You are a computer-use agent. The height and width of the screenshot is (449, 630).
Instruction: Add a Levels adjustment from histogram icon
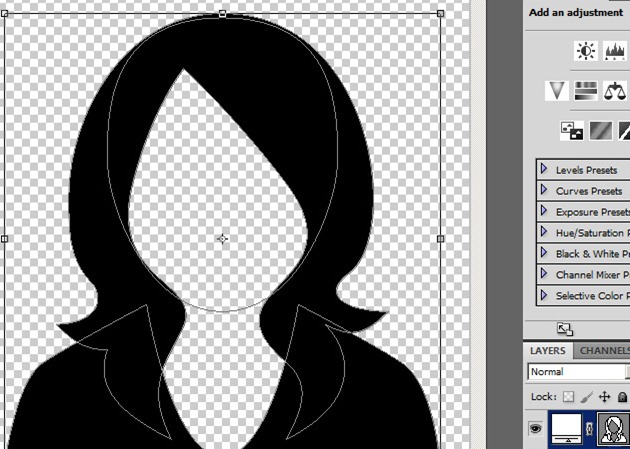pos(615,51)
